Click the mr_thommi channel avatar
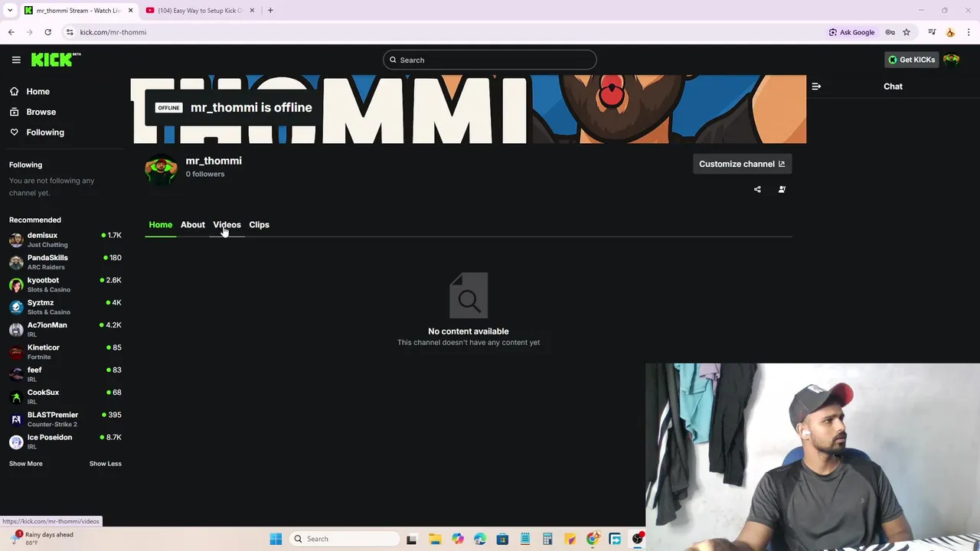The image size is (980, 551). [x=161, y=168]
